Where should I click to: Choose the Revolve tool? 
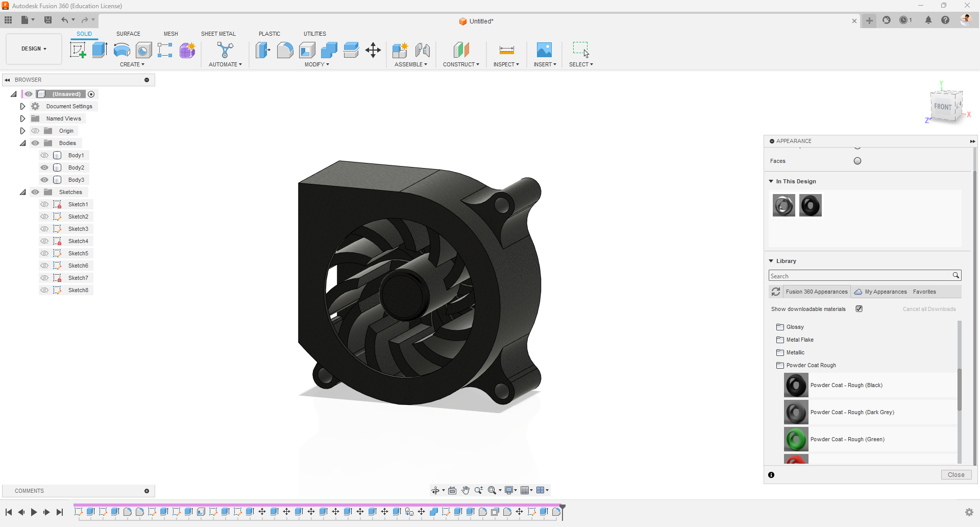point(122,50)
